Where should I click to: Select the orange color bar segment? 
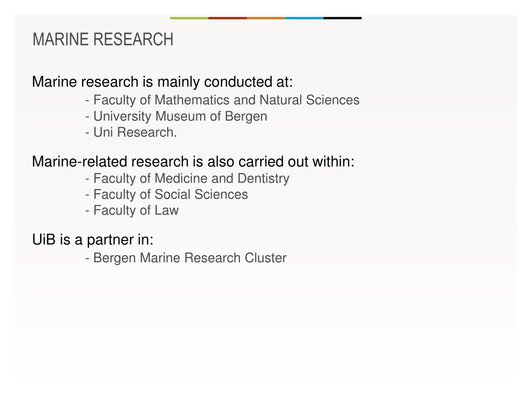(x=265, y=18)
